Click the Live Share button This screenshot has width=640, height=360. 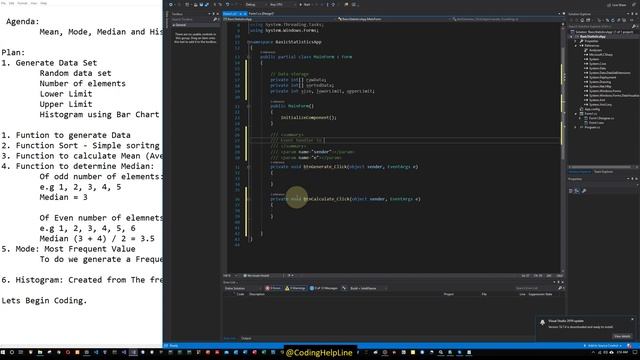(617, 5)
